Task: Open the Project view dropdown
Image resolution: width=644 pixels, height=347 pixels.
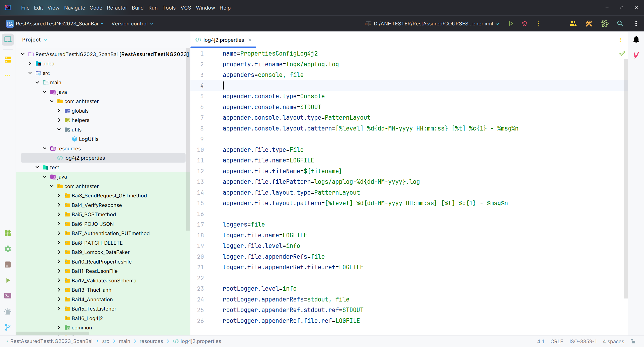Action: tap(34, 40)
